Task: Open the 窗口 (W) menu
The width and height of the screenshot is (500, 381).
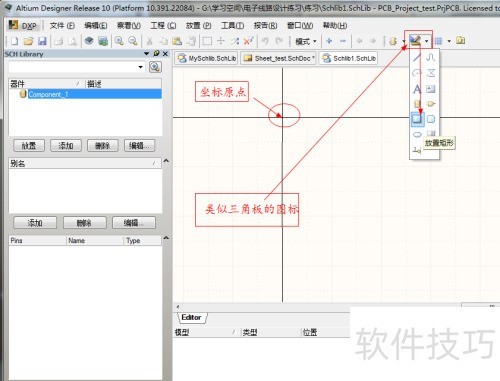Action: point(300,25)
